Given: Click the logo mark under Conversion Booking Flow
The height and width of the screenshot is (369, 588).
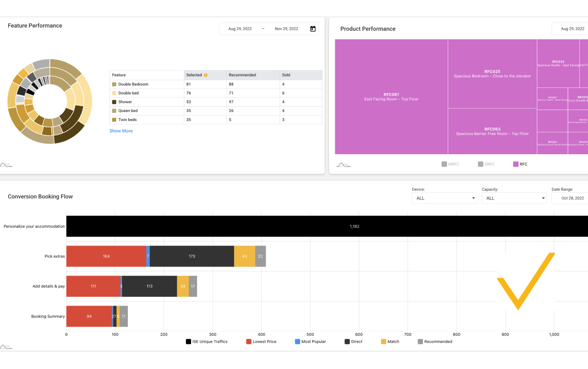Looking at the screenshot, I should pyautogui.click(x=6, y=347).
